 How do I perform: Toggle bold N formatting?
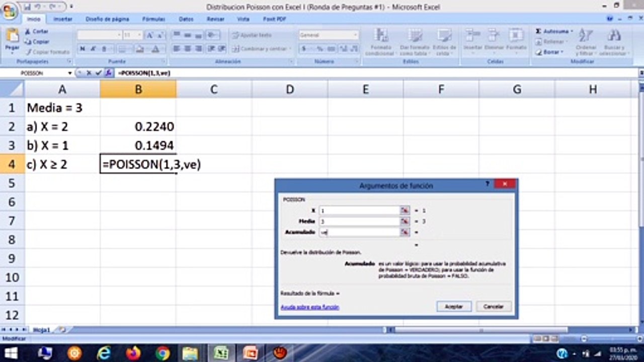[82, 49]
